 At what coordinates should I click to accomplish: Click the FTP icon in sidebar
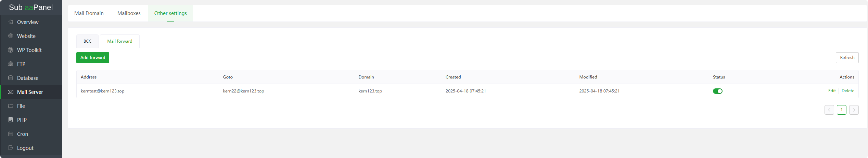coord(11,64)
